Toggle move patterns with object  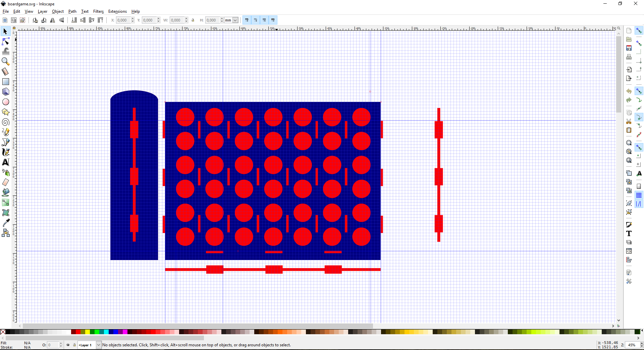click(273, 20)
